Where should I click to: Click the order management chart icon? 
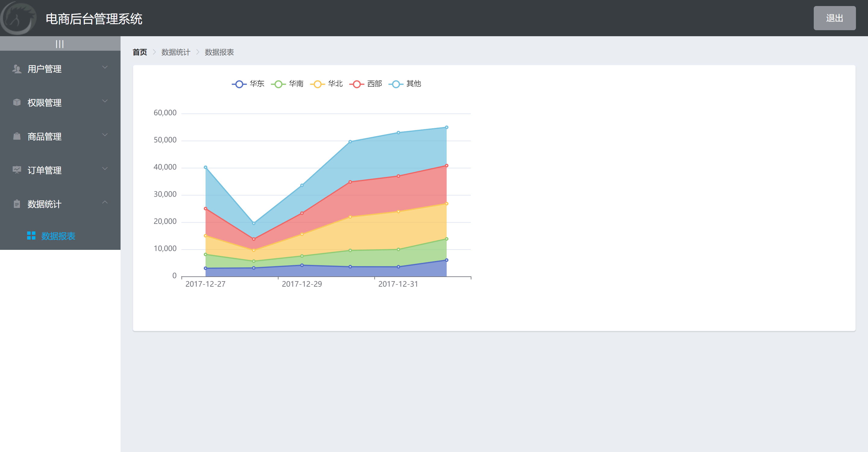click(x=17, y=170)
